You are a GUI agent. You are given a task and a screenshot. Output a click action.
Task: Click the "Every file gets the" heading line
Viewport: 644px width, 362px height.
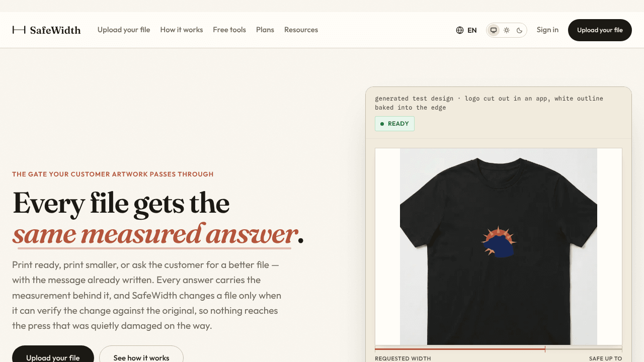pos(121,203)
